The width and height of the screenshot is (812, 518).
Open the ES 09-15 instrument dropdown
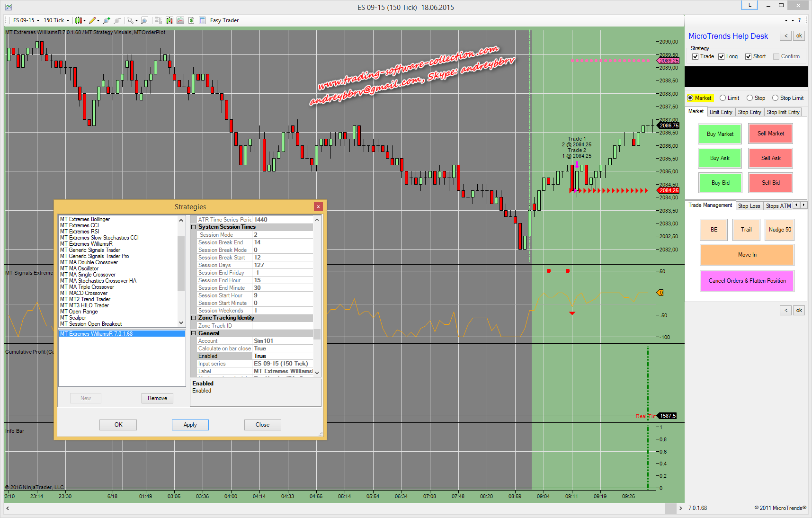(26, 20)
